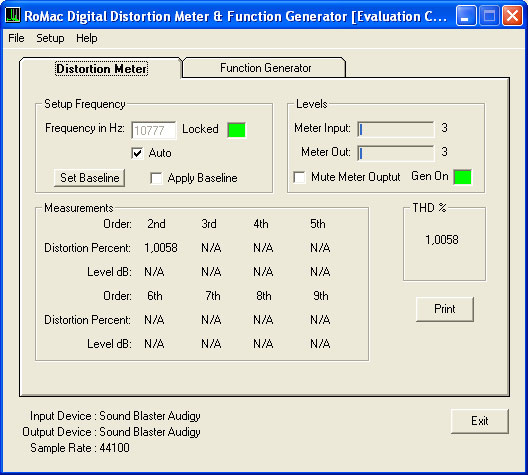Uncheck the Auto frequency checkbox
Image resolution: width=528 pixels, height=475 pixels.
[137, 153]
